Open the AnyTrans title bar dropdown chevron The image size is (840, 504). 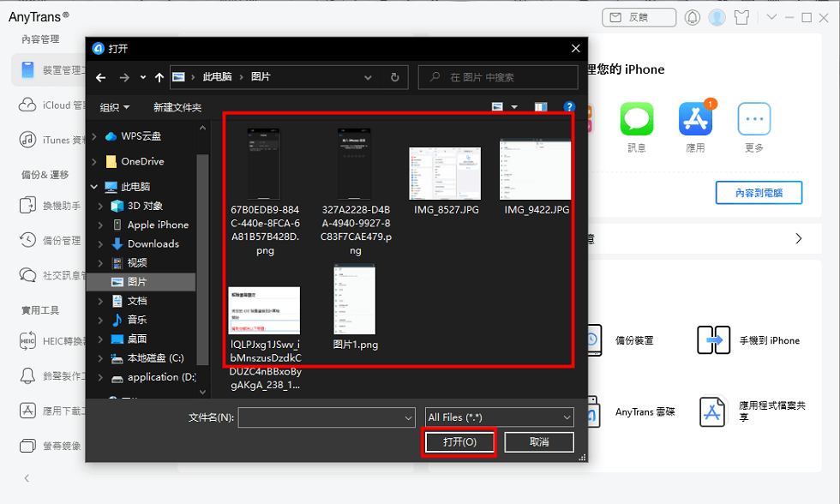(x=771, y=17)
